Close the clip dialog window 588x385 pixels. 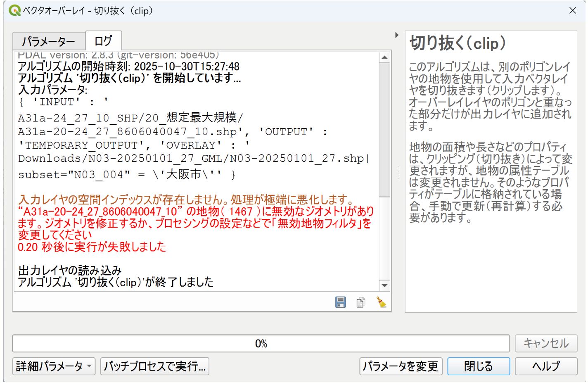click(573, 10)
